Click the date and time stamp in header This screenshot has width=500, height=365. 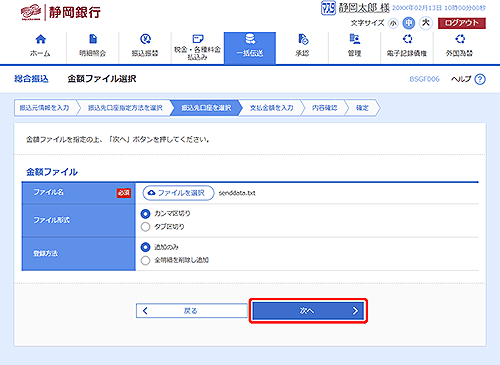coord(439,8)
